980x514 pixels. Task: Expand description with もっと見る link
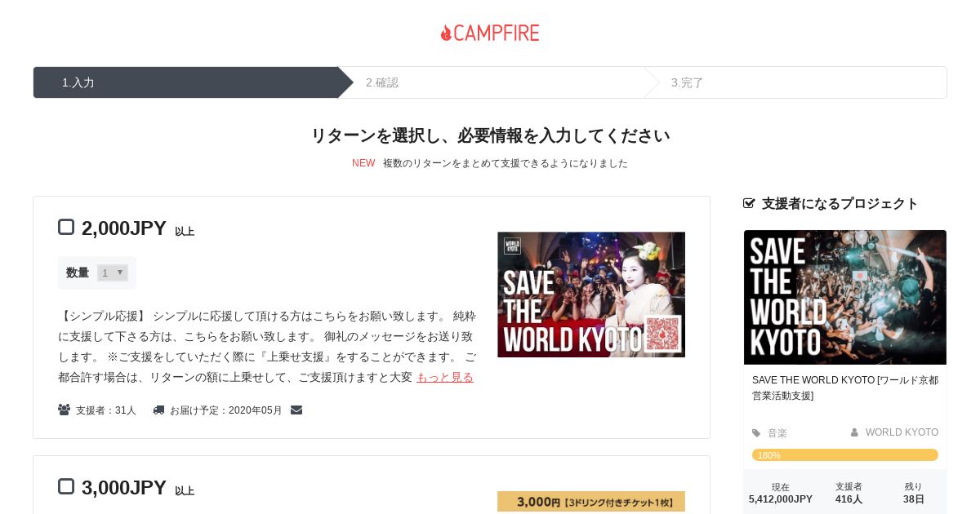pyautogui.click(x=445, y=377)
